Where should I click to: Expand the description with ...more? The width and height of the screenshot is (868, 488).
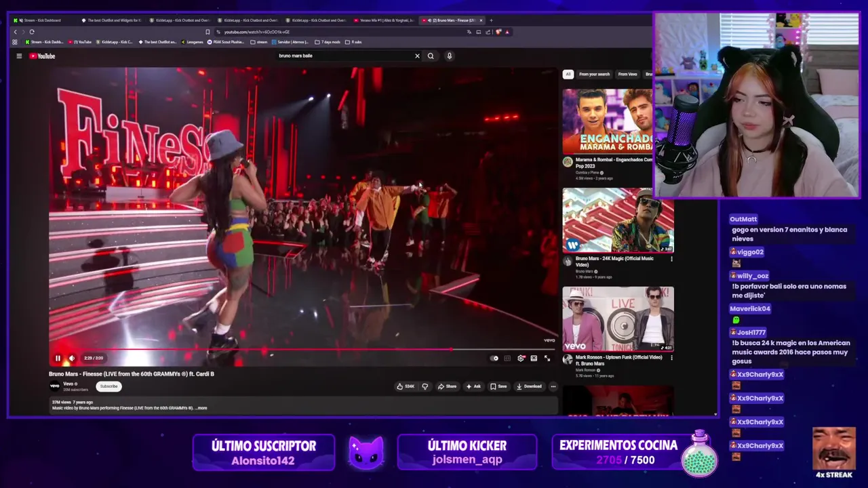pyautogui.click(x=201, y=408)
